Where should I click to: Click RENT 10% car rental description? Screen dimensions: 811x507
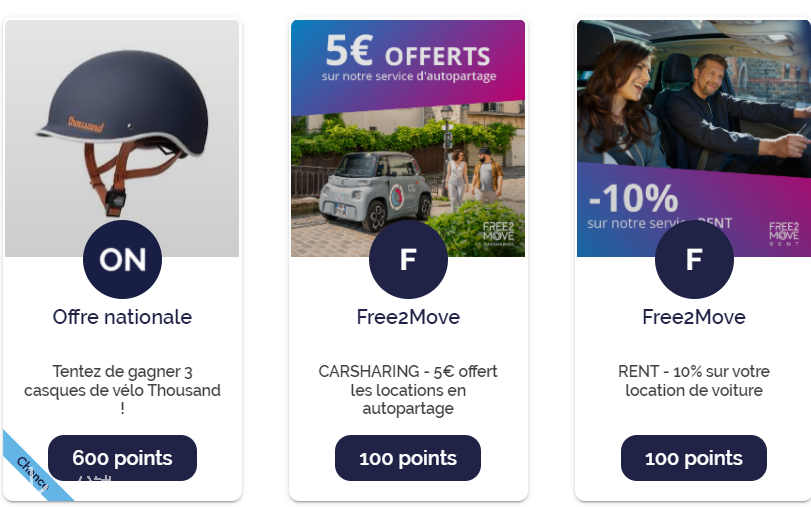[694, 381]
